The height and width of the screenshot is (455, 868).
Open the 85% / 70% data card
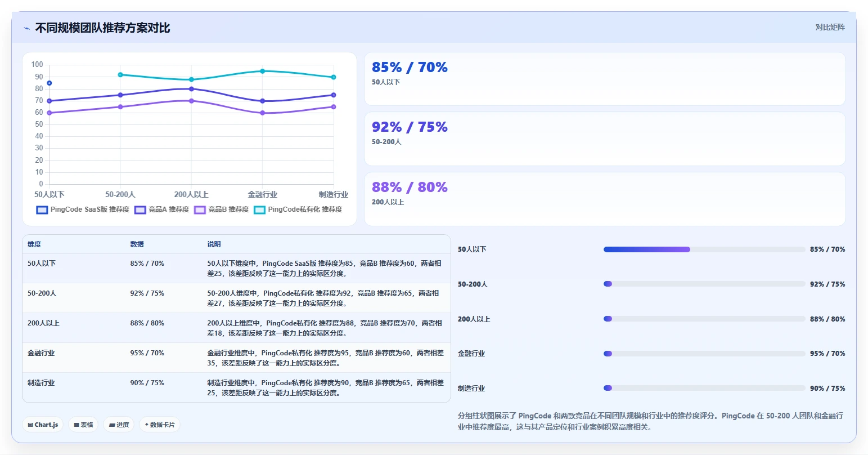[x=605, y=79]
